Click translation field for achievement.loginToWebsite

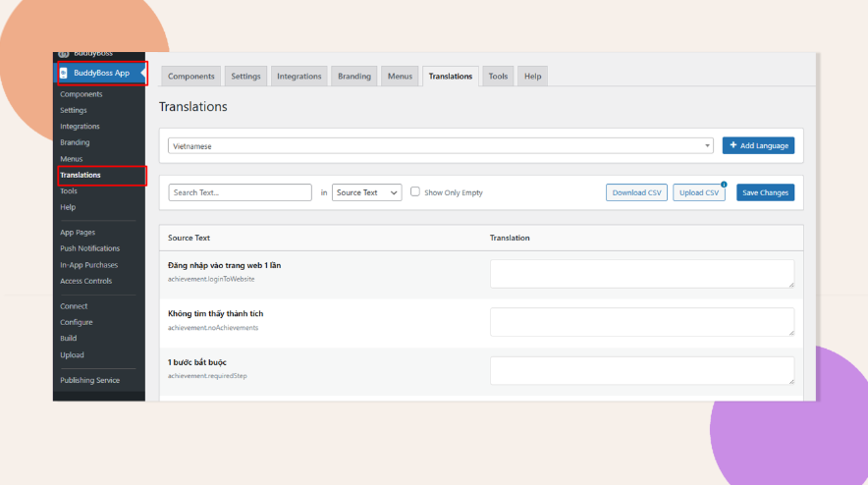[642, 274]
